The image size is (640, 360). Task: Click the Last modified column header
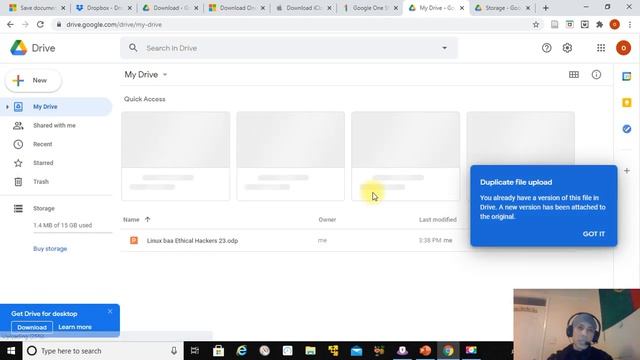pyautogui.click(x=438, y=220)
